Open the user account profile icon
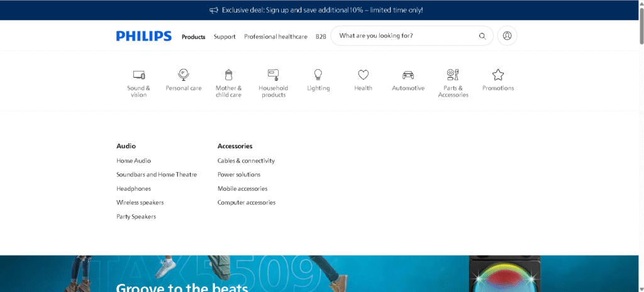Viewport: 644px width, 292px height. (x=507, y=36)
